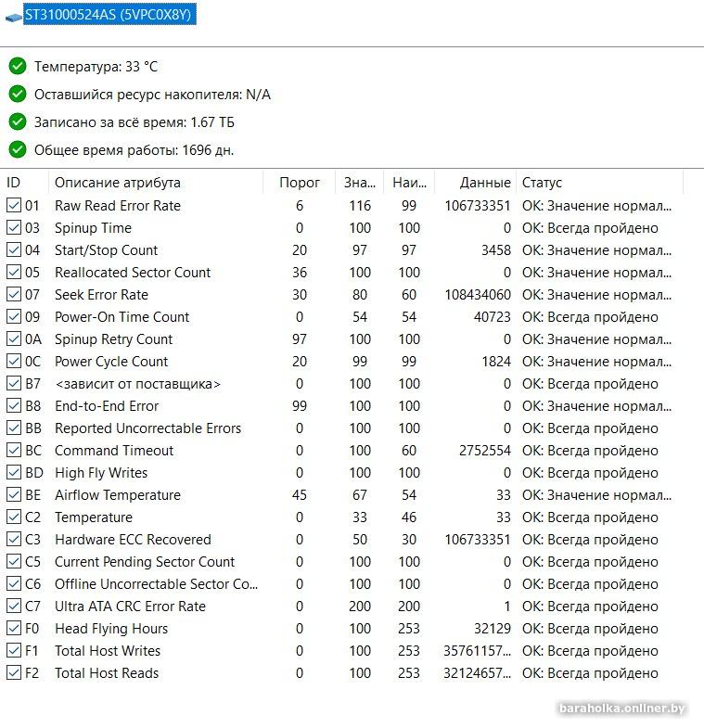Uncheck BB Reported Uncorrectable Errors checkbox

tap(14, 428)
